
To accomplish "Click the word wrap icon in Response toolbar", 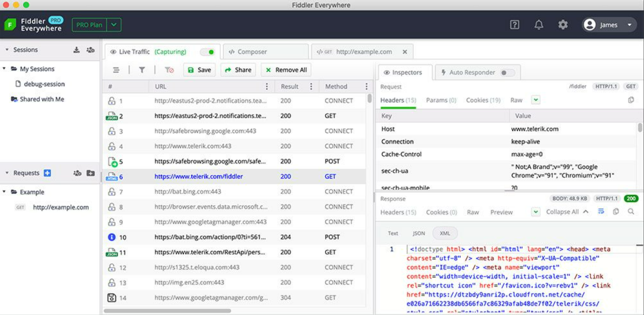I will coord(601,212).
